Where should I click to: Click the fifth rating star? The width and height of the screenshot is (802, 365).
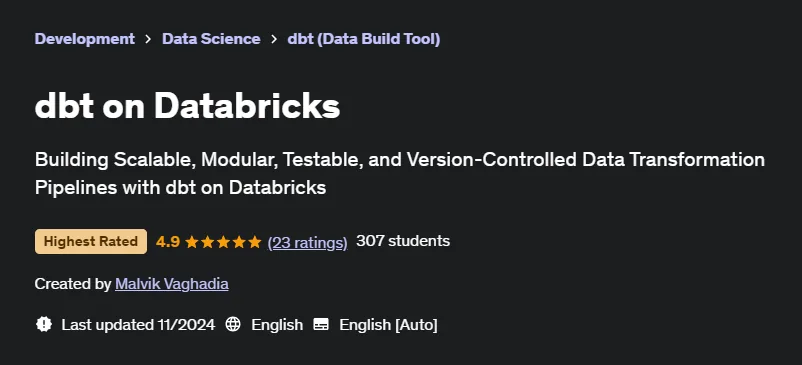click(255, 242)
